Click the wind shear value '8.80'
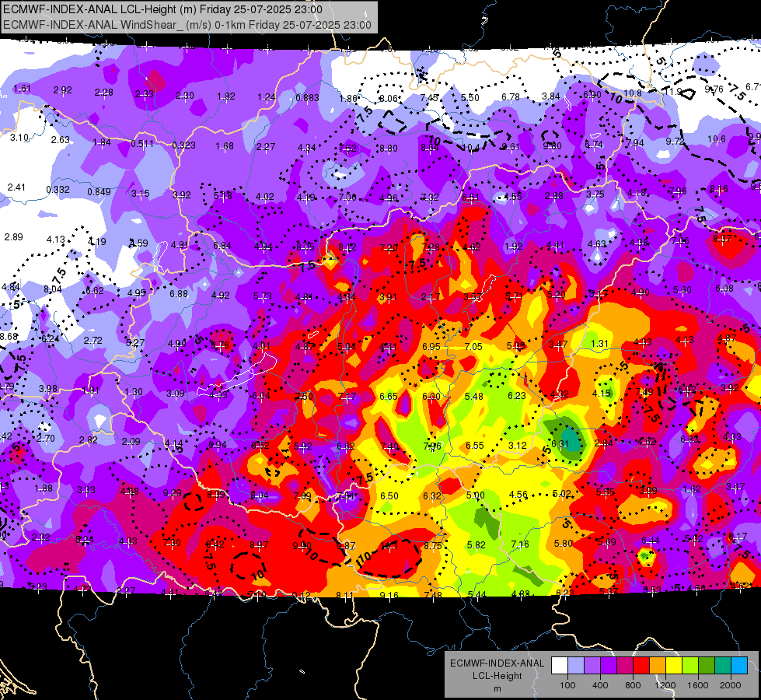Viewport: 761px width, 700px height. tap(388, 149)
